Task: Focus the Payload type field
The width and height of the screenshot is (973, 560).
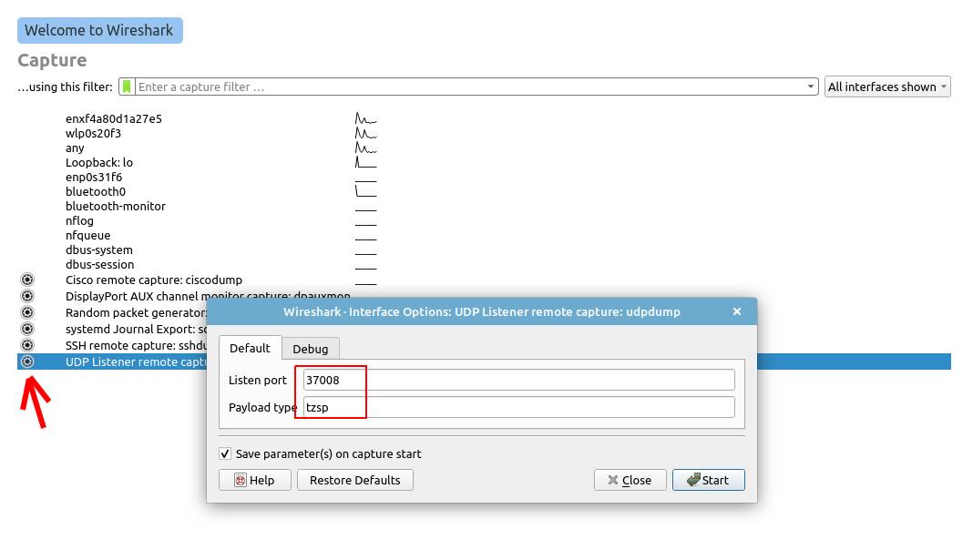Action: pos(518,407)
